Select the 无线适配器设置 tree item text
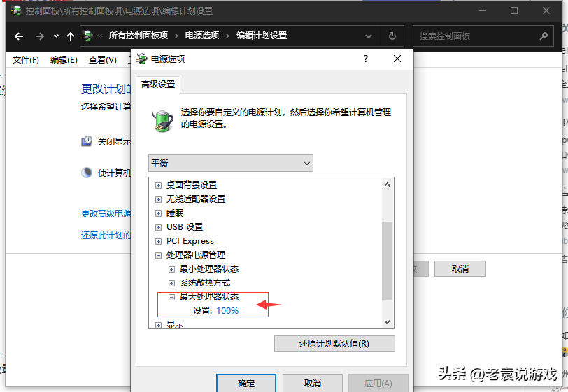The width and height of the screenshot is (568, 392). tap(196, 199)
